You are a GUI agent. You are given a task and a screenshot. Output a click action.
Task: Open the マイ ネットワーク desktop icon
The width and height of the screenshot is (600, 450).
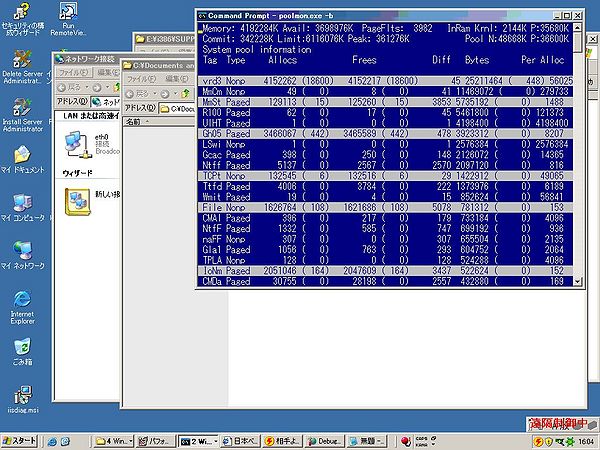click(22, 256)
